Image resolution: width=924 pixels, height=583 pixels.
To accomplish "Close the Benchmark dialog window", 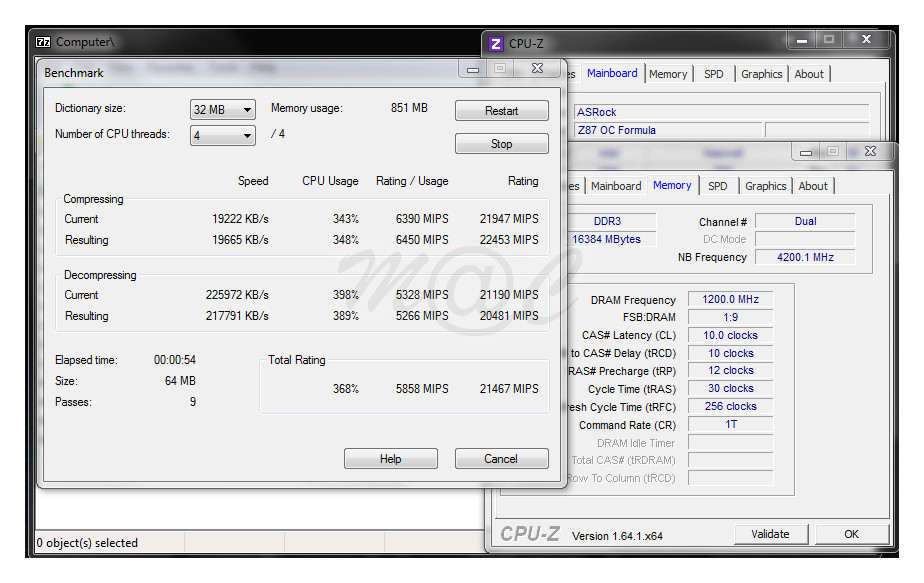I will pyautogui.click(x=537, y=69).
